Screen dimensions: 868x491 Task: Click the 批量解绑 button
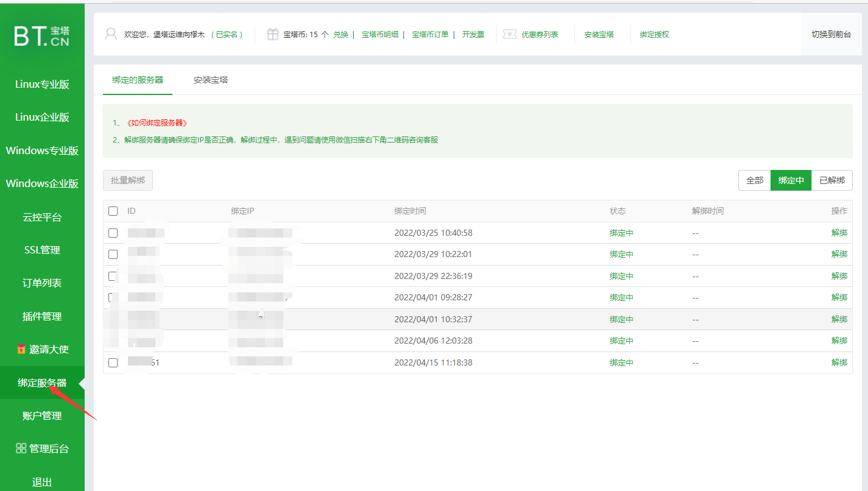click(128, 180)
